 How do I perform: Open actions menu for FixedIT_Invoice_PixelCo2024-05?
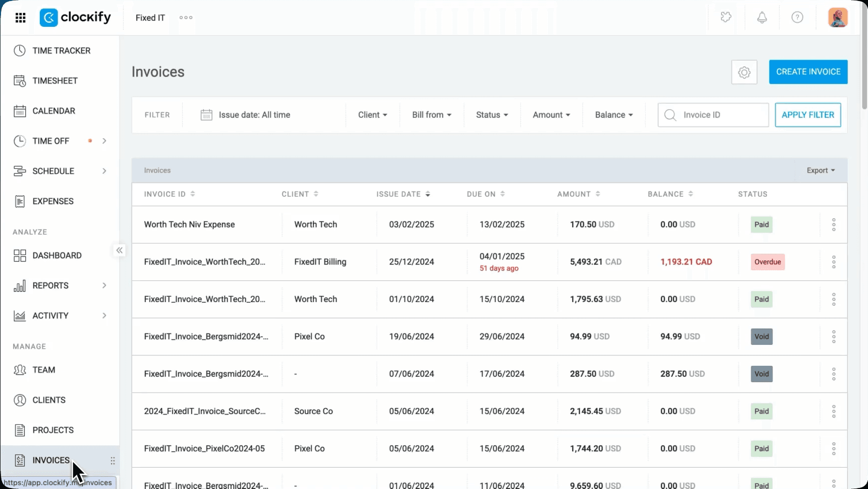click(834, 448)
